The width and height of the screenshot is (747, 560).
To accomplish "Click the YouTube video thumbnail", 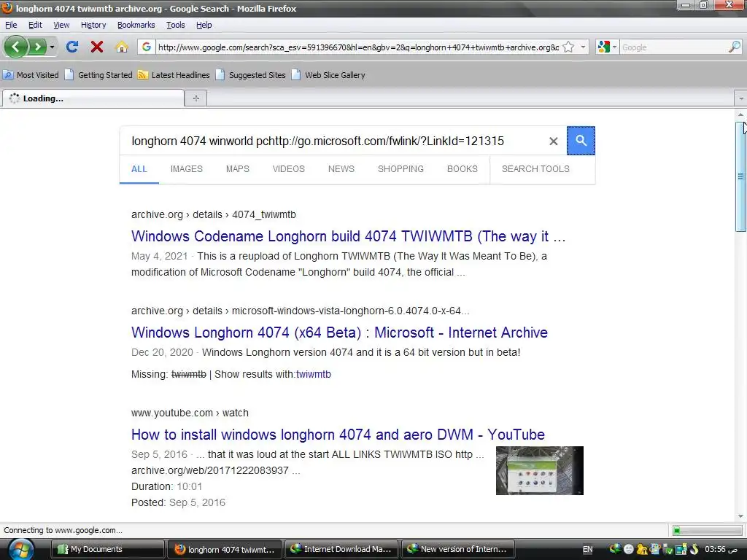I will [x=539, y=470].
